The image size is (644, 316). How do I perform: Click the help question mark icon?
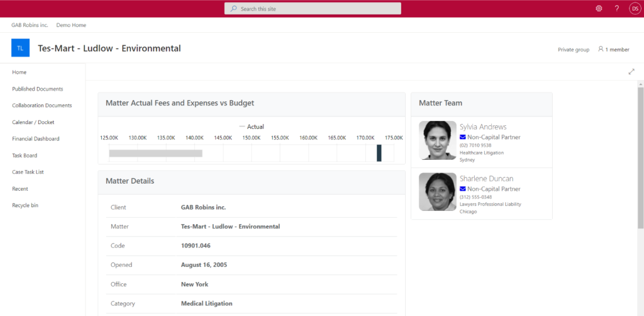[x=617, y=9]
